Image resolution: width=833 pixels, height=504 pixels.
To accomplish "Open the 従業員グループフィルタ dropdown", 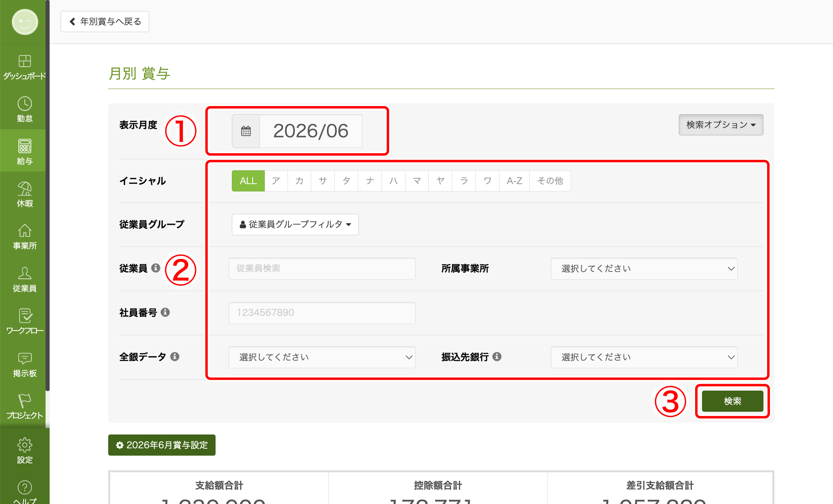I will (295, 224).
